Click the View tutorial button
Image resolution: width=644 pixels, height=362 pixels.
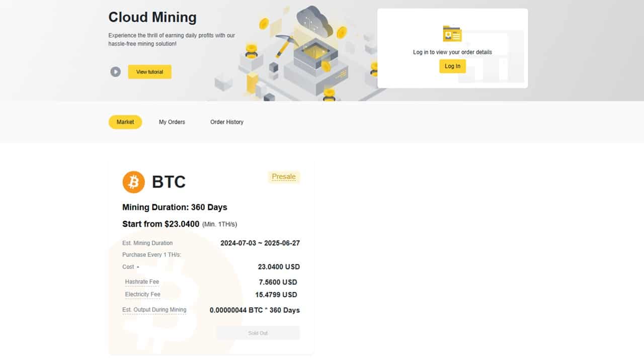point(149,72)
